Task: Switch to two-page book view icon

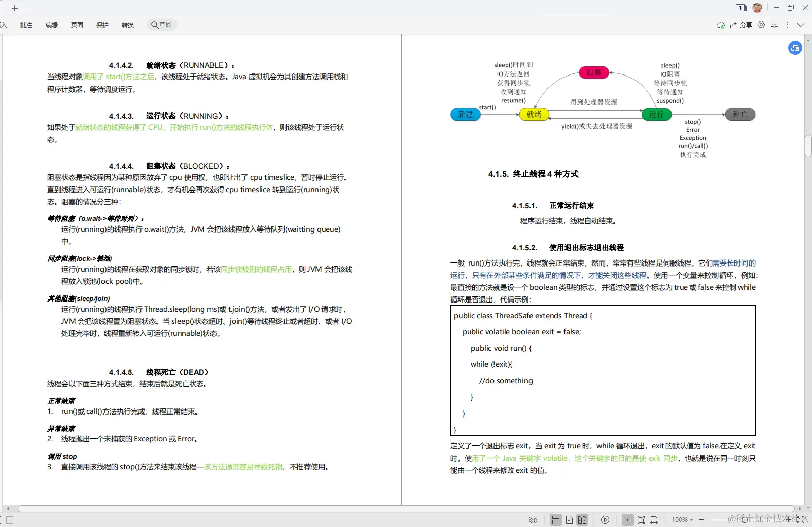Action: click(582, 520)
